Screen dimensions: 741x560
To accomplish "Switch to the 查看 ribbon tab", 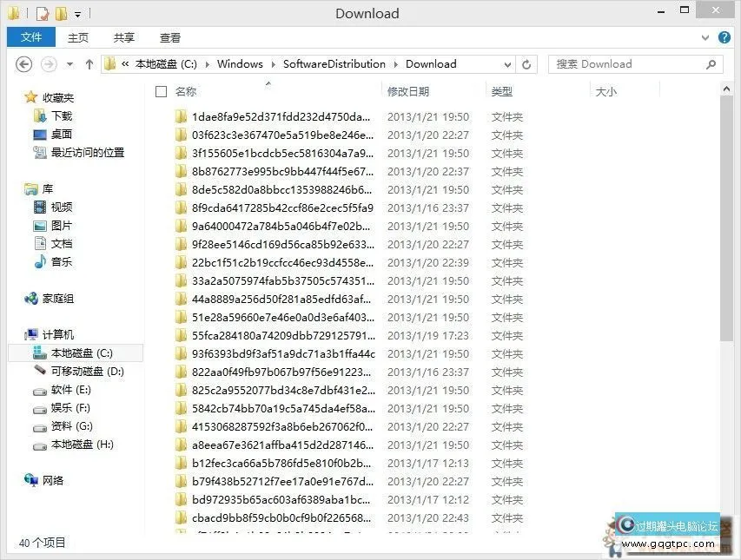I will [169, 37].
